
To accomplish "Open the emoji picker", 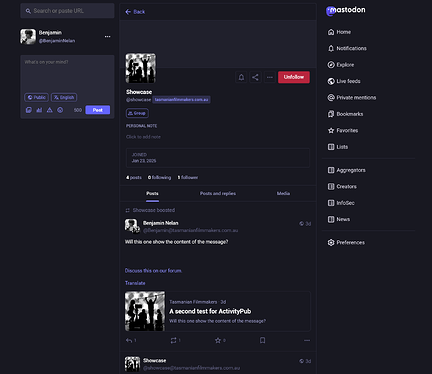I will click(x=60, y=110).
